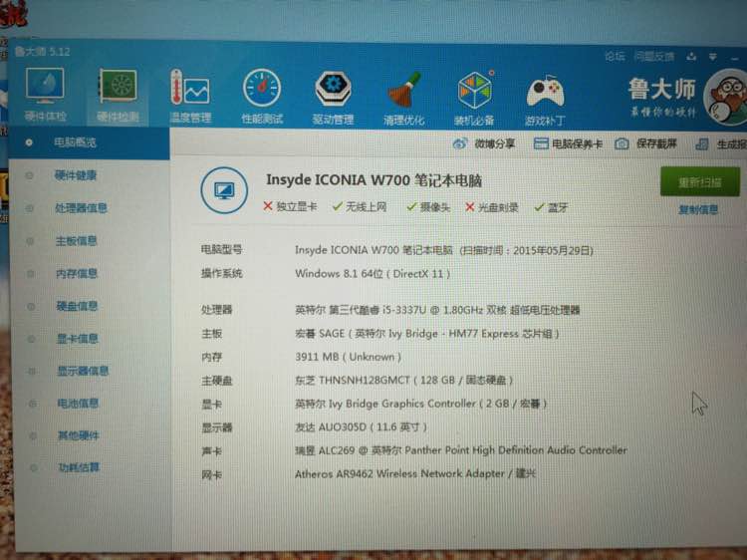Image resolution: width=747 pixels, height=560 pixels.
Task: Open 硬件体检 hardware checkup icon
Action: pyautogui.click(x=45, y=94)
